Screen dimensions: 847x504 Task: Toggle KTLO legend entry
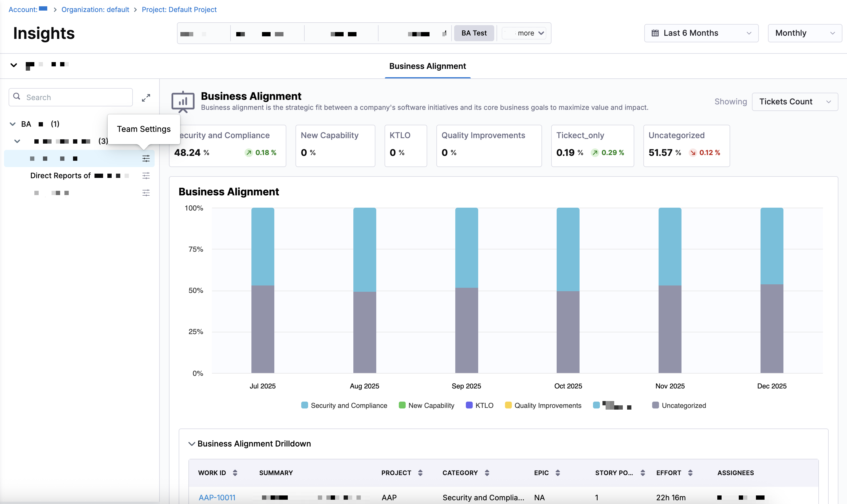click(x=480, y=406)
